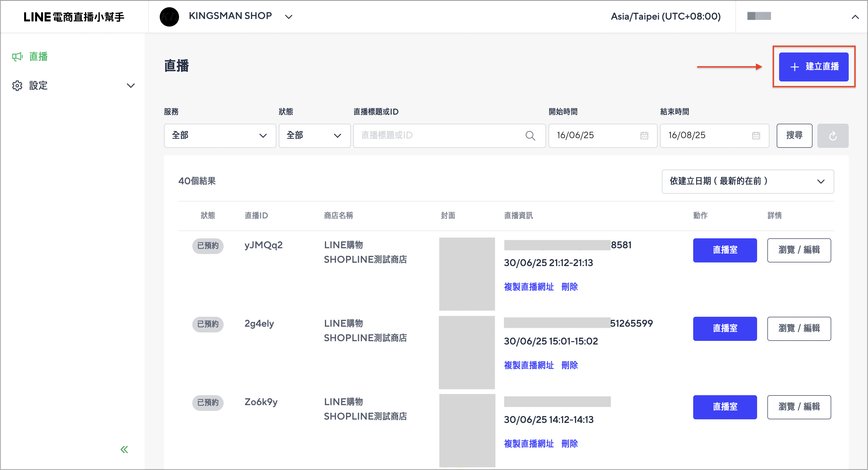Click the 已預約 badge for Zo6k9y

(208, 402)
